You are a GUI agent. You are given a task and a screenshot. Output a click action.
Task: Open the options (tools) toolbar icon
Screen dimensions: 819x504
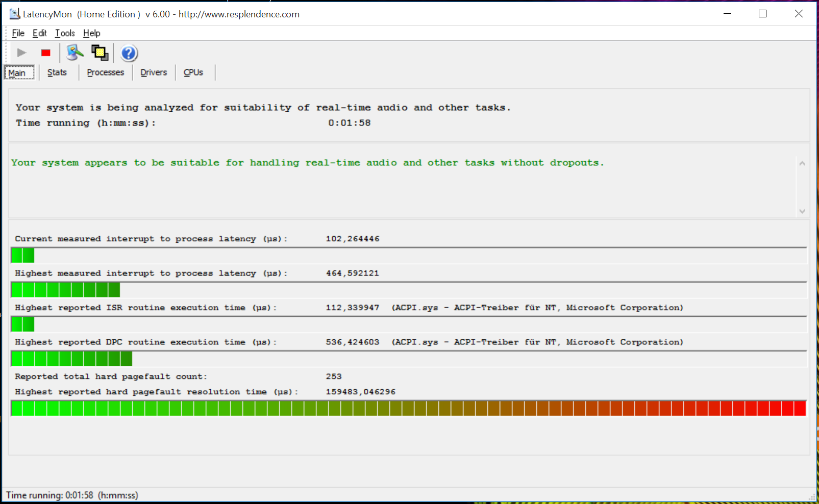(75, 53)
